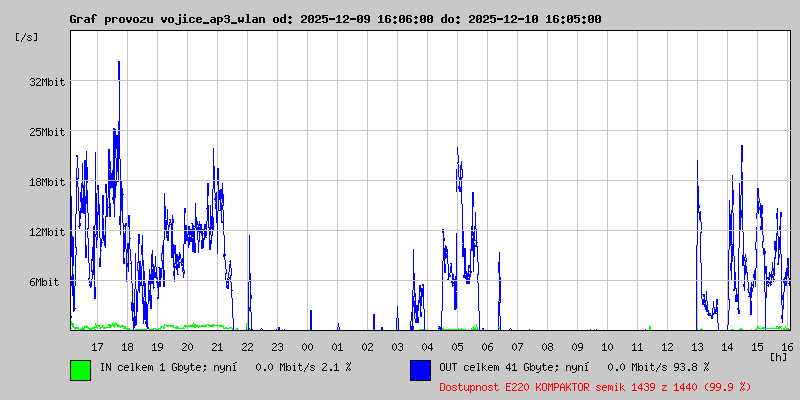Click the graph title 'Graf provozu vojice_ap3_wlan'
The image size is (800, 400).
(160, 19)
